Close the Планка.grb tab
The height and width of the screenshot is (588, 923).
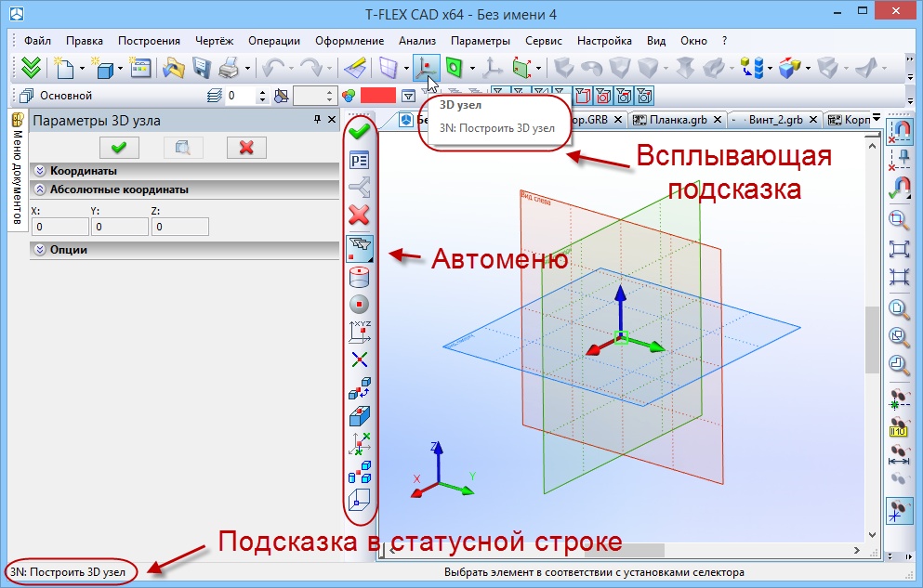(718, 119)
